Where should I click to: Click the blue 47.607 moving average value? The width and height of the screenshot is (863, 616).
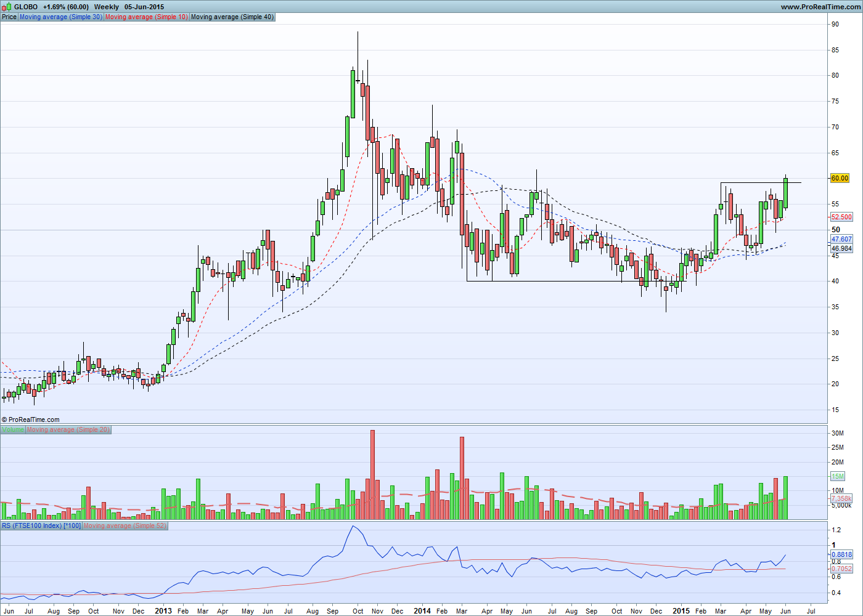click(x=841, y=239)
